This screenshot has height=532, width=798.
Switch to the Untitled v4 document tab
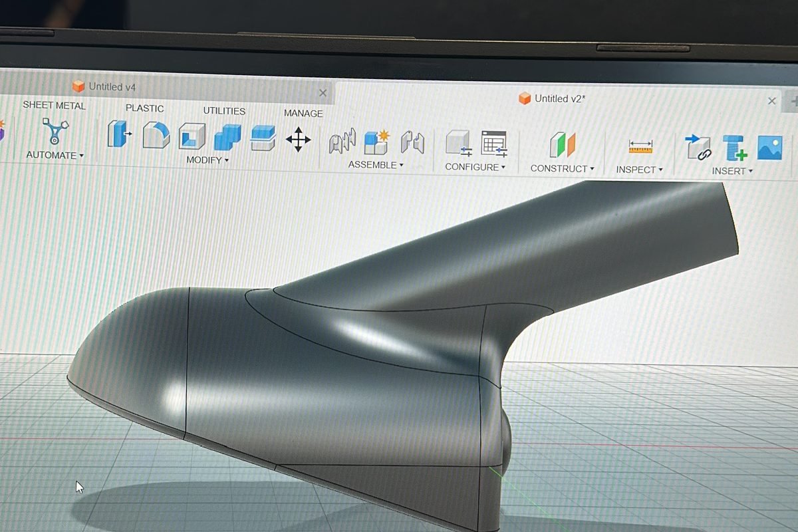point(166,87)
